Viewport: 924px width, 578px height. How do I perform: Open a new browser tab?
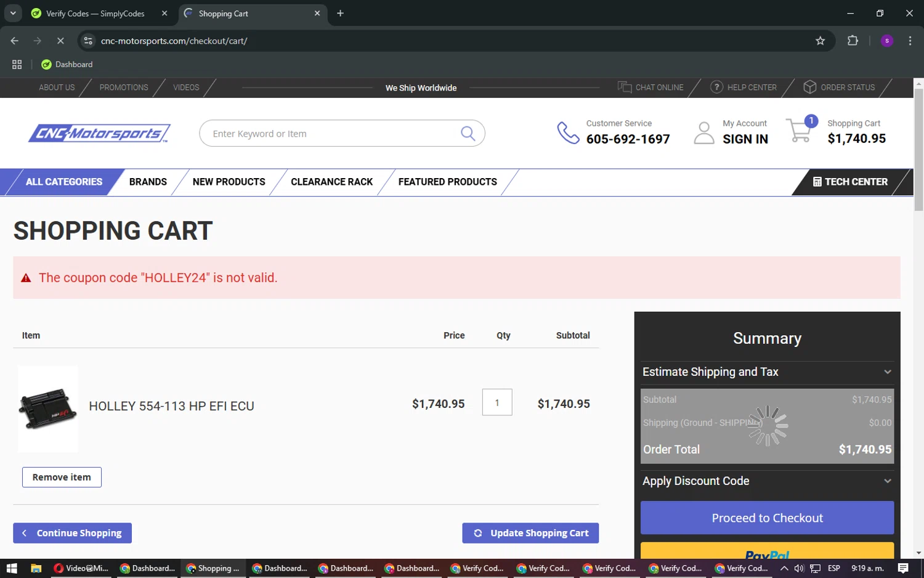[340, 13]
